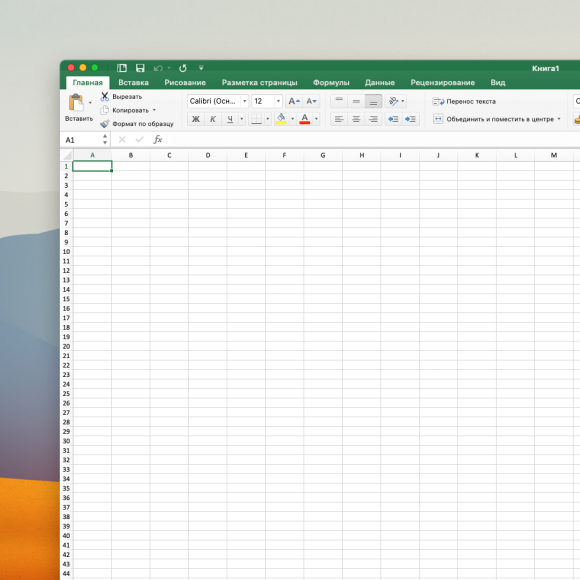This screenshot has height=580, width=580.
Task: Click the text orientation icon
Action: pos(393,101)
